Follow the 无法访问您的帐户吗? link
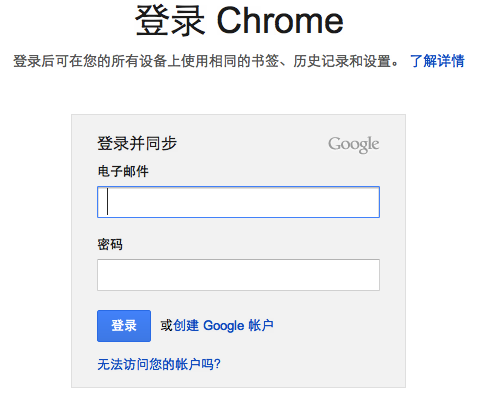This screenshot has width=478, height=395. pos(159,364)
